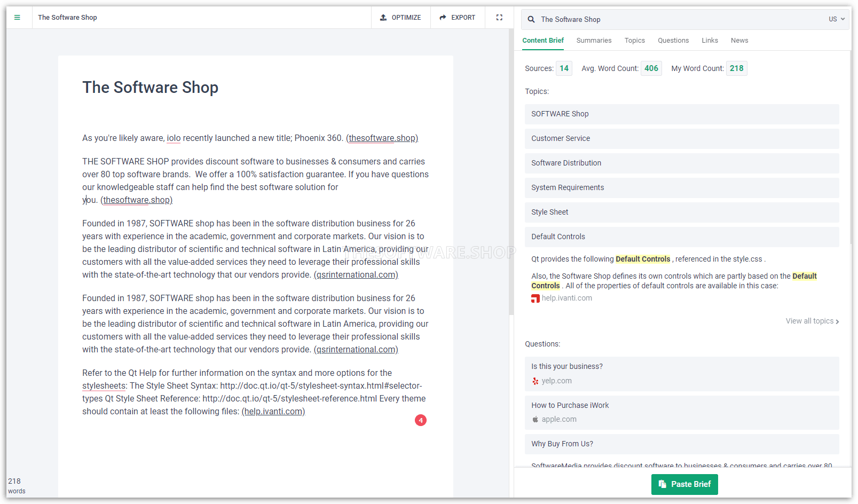Switch to the Summaries tab
This screenshot has width=858, height=504.
click(x=594, y=41)
